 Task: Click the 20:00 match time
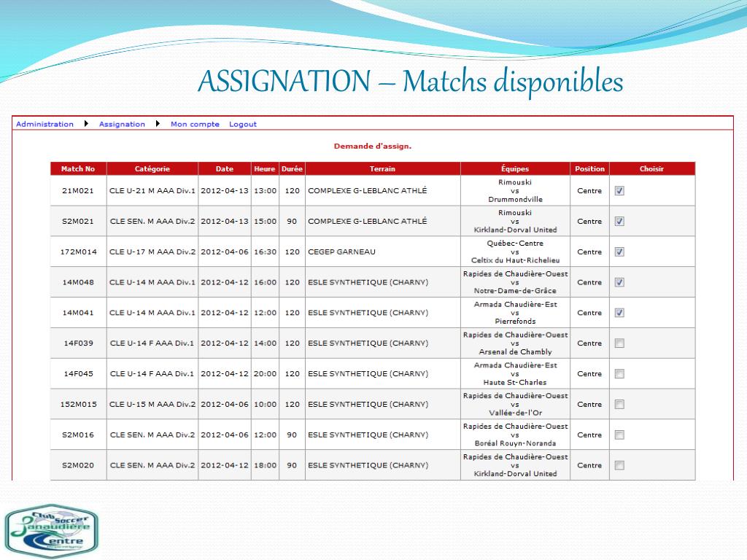(x=265, y=374)
